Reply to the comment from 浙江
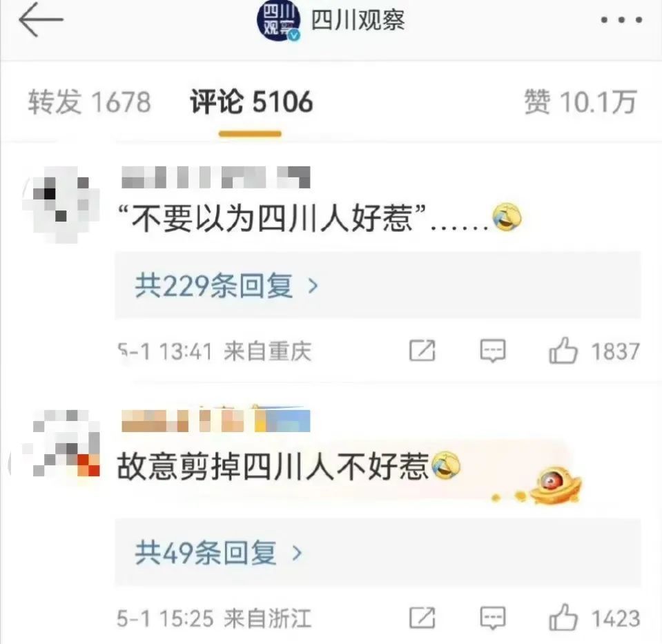 (493, 618)
